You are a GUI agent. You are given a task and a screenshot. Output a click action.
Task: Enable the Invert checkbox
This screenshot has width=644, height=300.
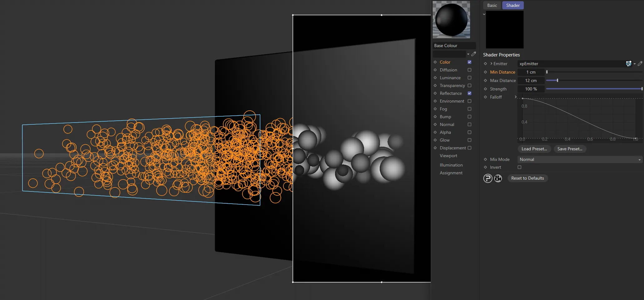point(519,167)
